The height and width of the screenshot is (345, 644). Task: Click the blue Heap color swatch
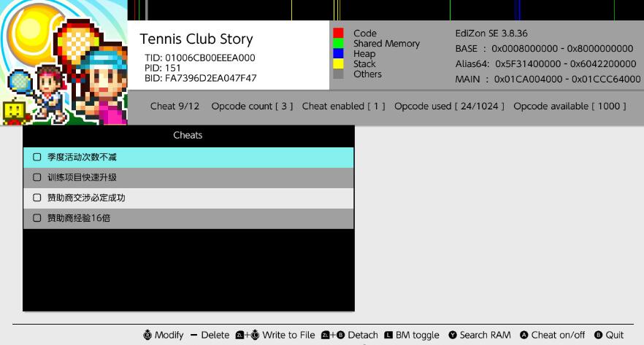point(338,54)
